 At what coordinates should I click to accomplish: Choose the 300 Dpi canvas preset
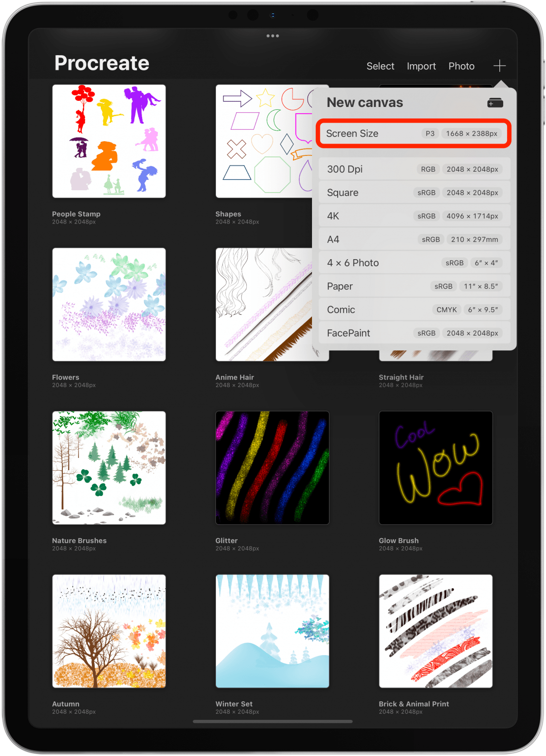click(414, 169)
